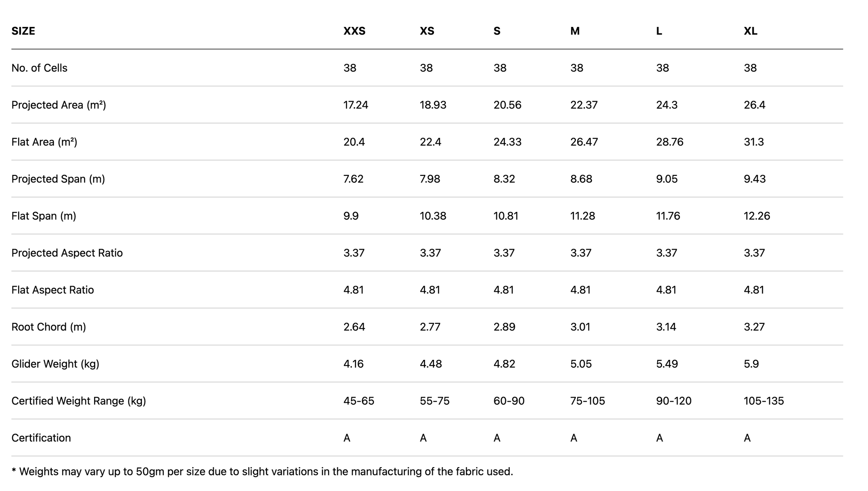Click the weights variation footnote text
Screen dimensions: 868x491
click(x=262, y=471)
